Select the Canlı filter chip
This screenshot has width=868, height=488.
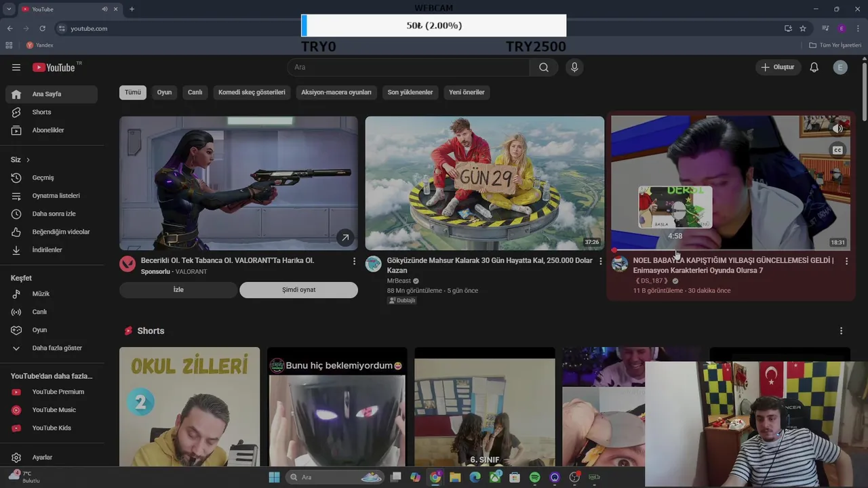(195, 92)
